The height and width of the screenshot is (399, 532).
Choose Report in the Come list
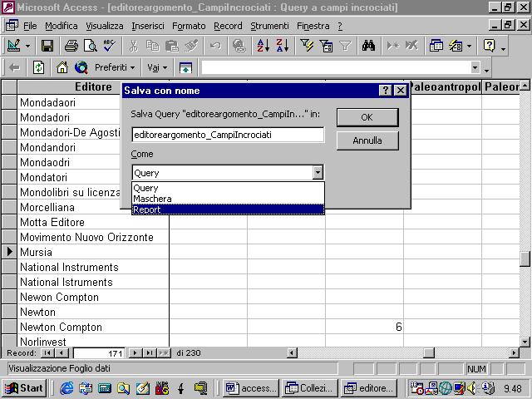click(228, 209)
